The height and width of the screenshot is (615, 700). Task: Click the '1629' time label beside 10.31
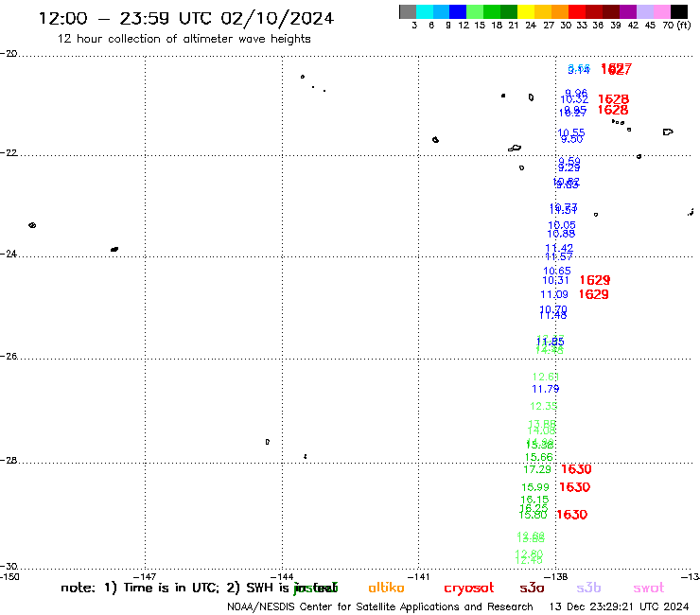595,280
